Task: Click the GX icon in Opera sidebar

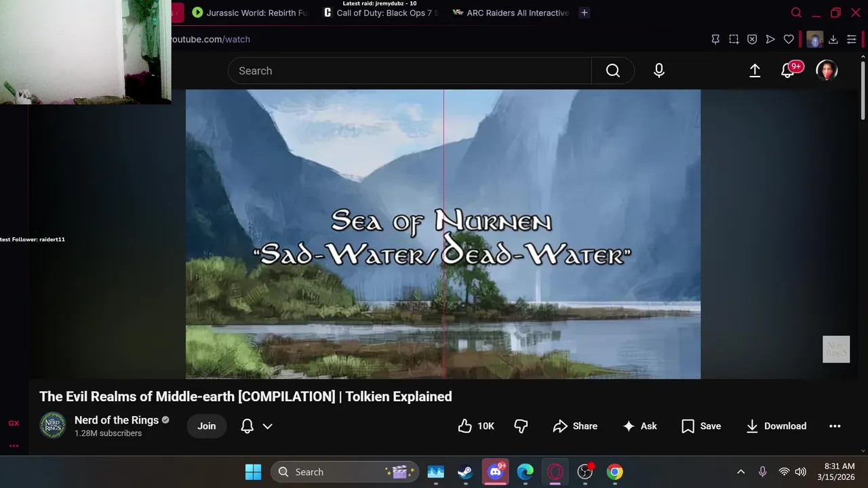Action: [x=14, y=423]
